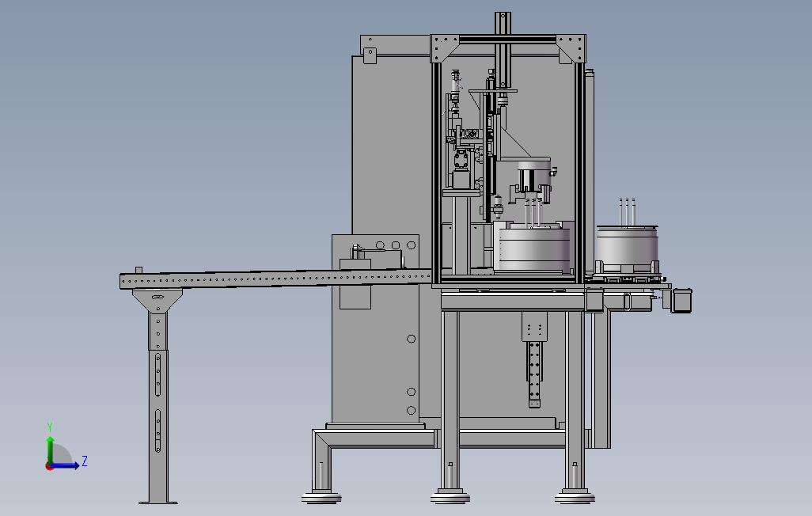Select the small stub at conveyor's left end
The image size is (812, 516).
138,270
